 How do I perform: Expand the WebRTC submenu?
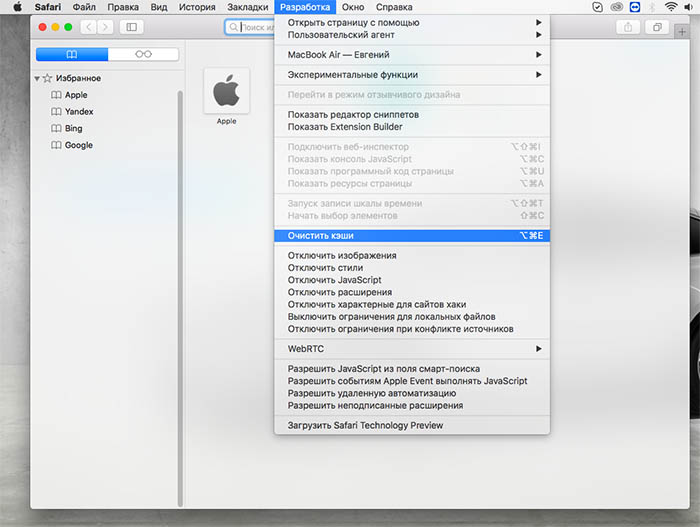[x=412, y=349]
